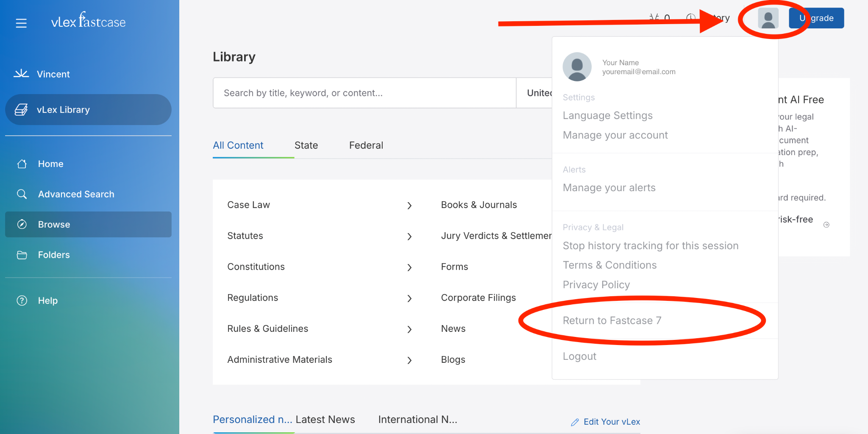Click Logout in the profile menu
The height and width of the screenshot is (434, 868).
[x=579, y=356]
